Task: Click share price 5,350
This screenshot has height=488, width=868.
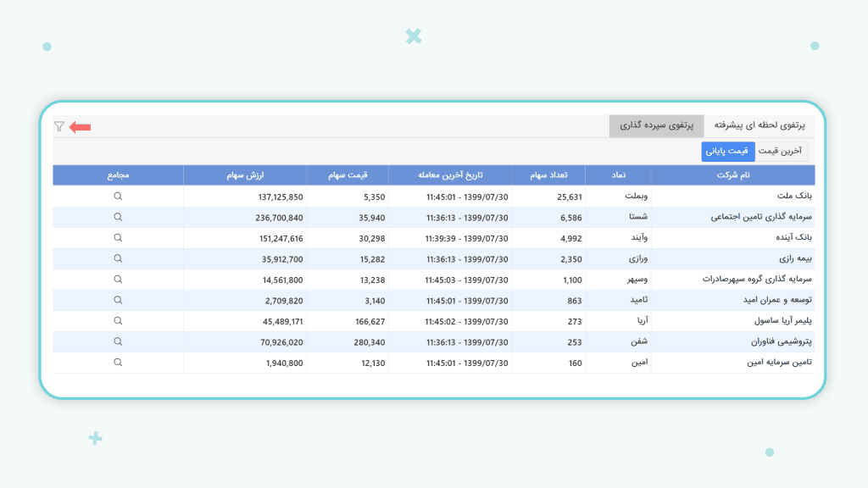Action: point(374,197)
